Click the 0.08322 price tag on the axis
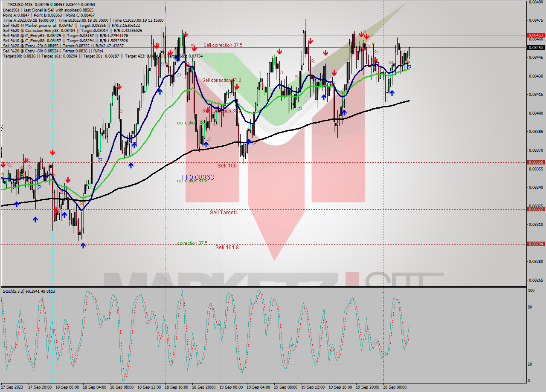Viewport: 546px width, 392px height. pyautogui.click(x=536, y=209)
